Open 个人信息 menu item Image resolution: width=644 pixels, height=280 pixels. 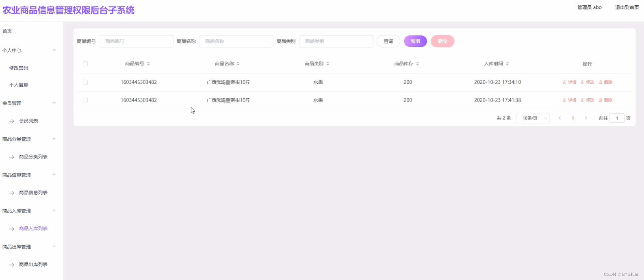click(19, 85)
